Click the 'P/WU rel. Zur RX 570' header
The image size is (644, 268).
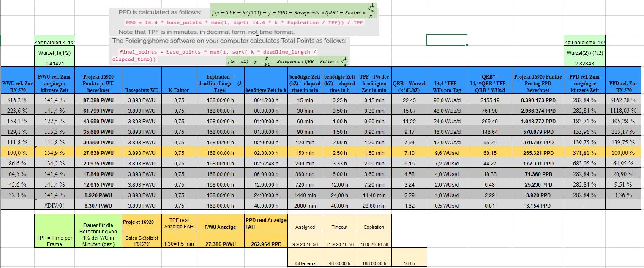(17, 80)
